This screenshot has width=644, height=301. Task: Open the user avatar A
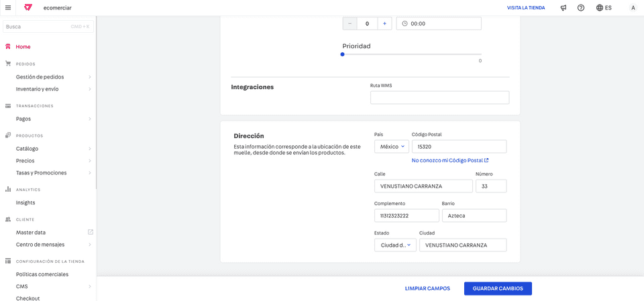(633, 7)
